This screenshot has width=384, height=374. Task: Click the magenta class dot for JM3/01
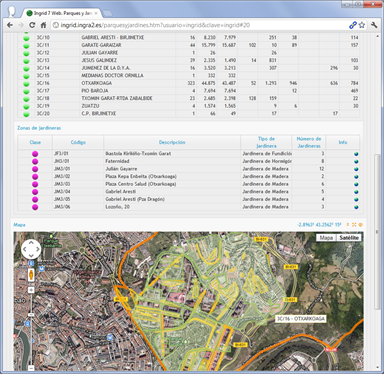click(x=35, y=169)
